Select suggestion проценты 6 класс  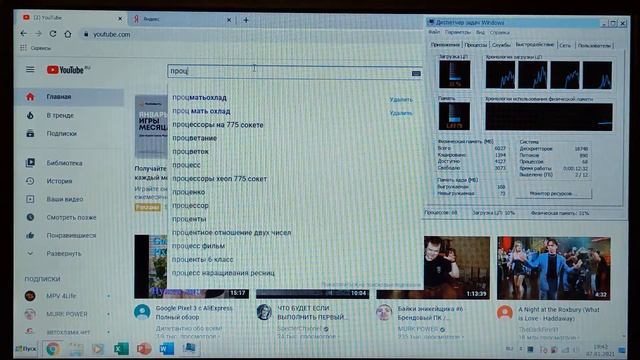tap(202, 260)
